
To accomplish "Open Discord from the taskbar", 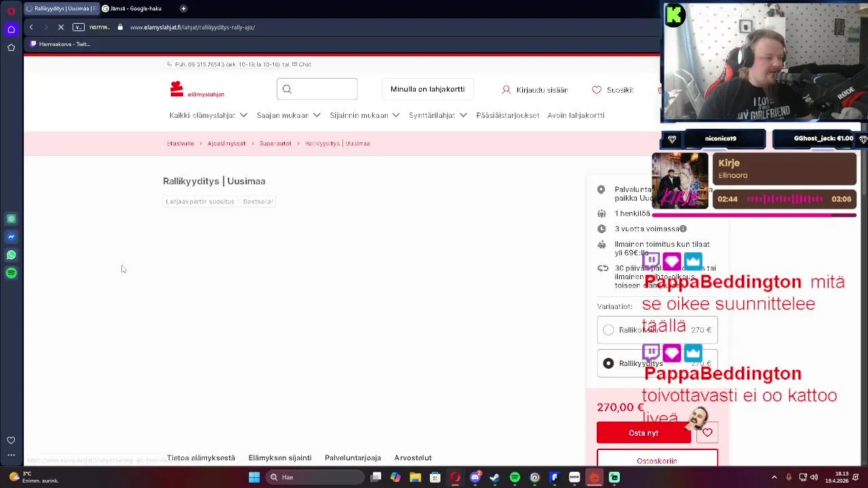I will pyautogui.click(x=475, y=477).
